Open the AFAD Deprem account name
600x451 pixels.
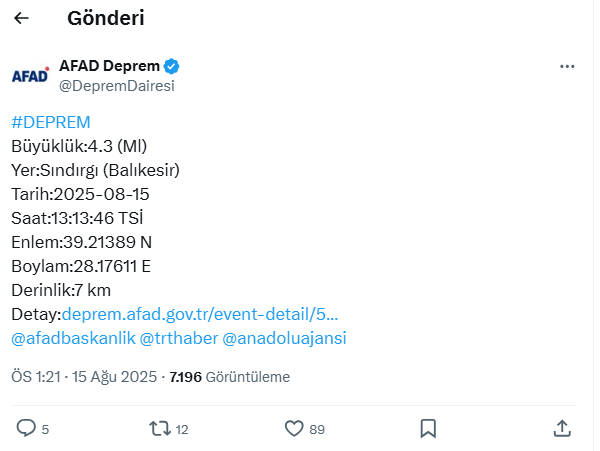109,66
